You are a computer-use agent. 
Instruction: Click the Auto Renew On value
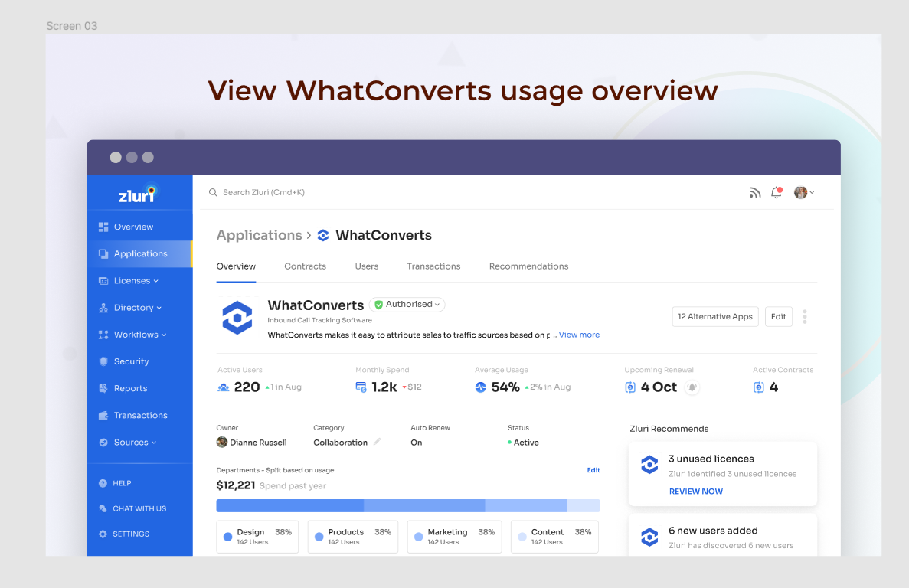417,443
